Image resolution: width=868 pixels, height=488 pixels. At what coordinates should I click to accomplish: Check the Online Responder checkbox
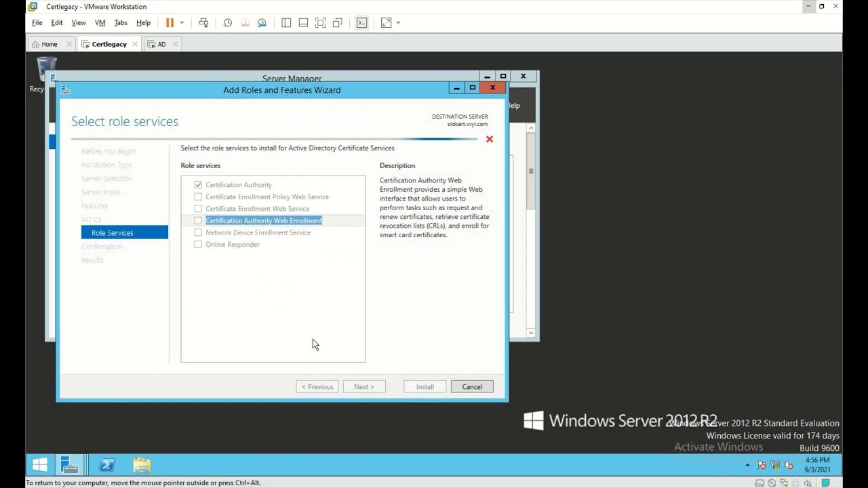[x=198, y=245]
